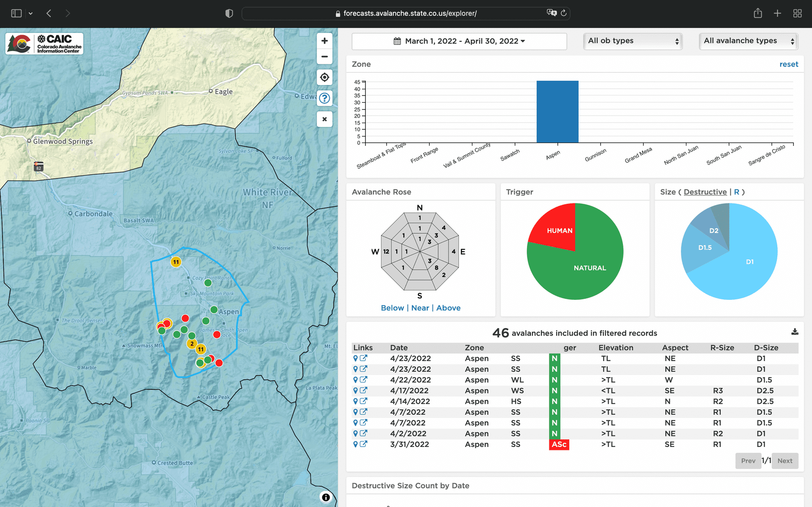
Task: Filter rose by Near treeline
Action: click(420, 308)
